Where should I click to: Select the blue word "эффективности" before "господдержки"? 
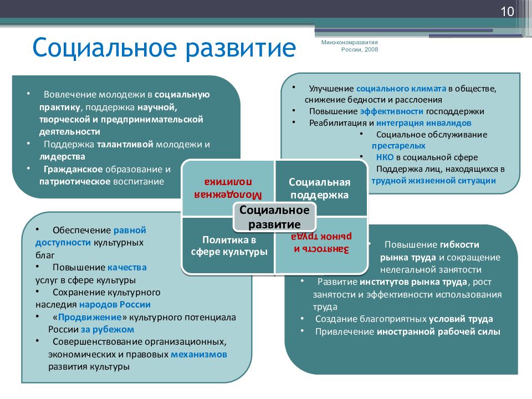click(392, 111)
